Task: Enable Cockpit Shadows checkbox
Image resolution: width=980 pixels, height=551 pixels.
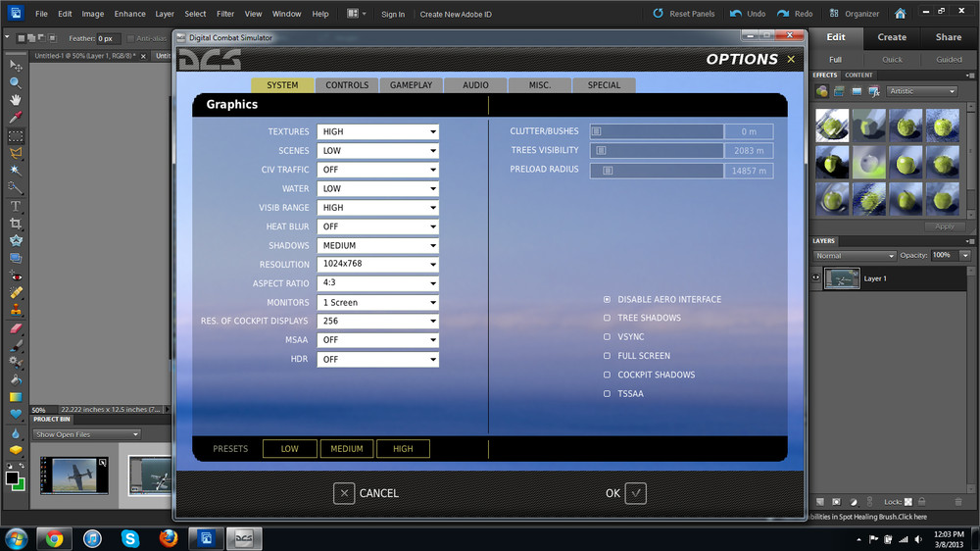Action: point(607,375)
